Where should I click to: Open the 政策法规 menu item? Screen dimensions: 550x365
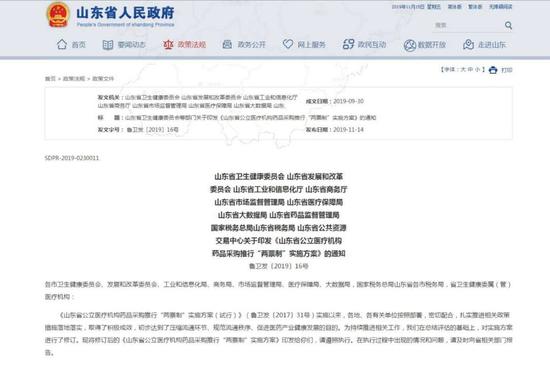(192, 45)
